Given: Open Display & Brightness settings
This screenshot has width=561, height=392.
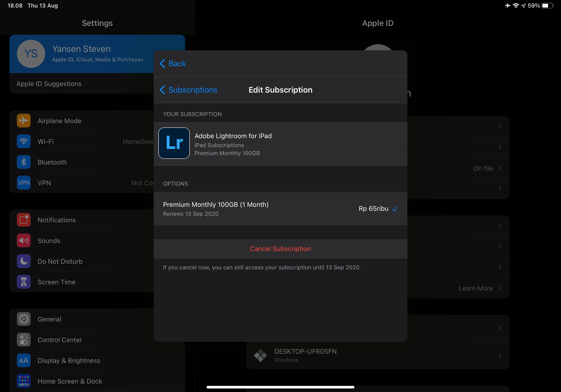Looking at the screenshot, I should click(69, 361).
